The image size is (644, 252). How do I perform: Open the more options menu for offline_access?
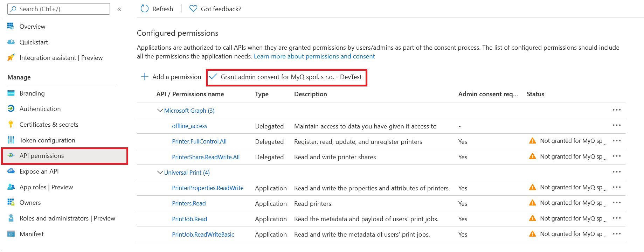click(616, 126)
